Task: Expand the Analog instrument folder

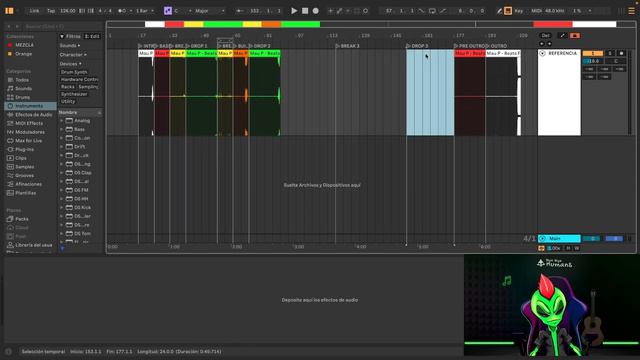Action: click(62, 121)
